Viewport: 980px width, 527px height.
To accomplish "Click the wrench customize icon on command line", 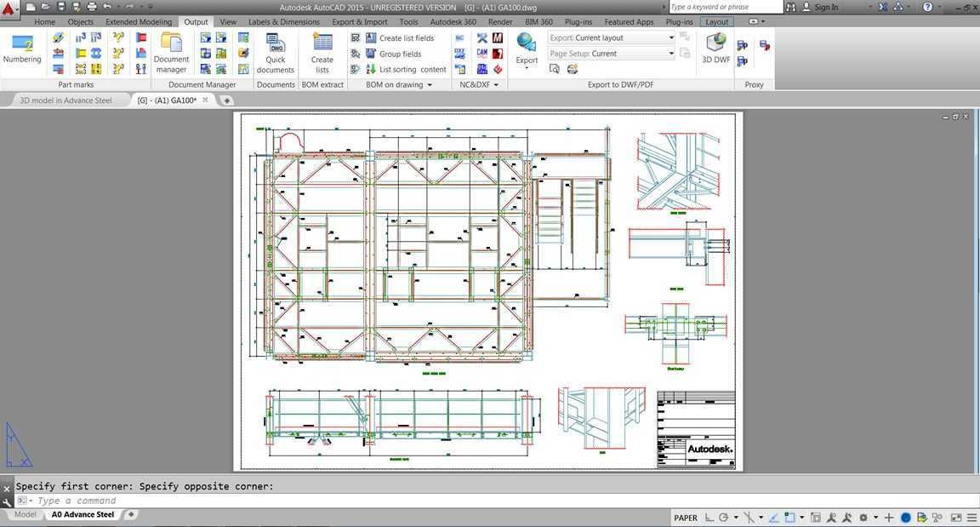I will [7, 501].
